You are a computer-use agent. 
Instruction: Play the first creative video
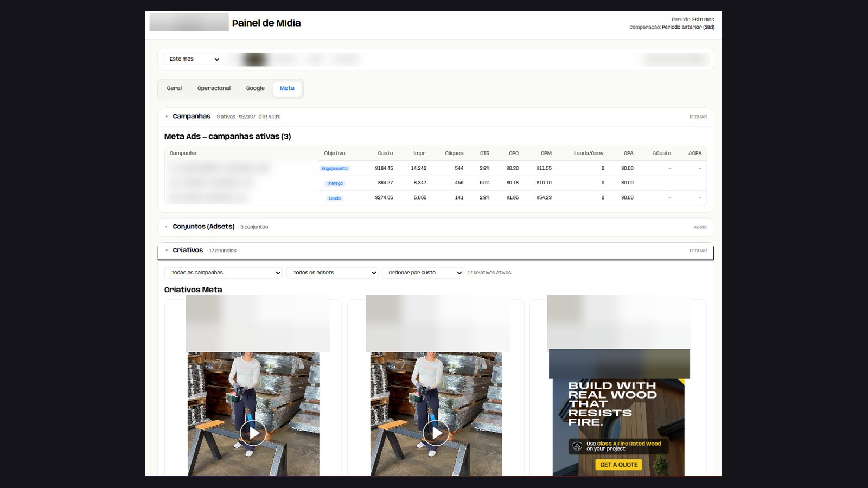[253, 433]
